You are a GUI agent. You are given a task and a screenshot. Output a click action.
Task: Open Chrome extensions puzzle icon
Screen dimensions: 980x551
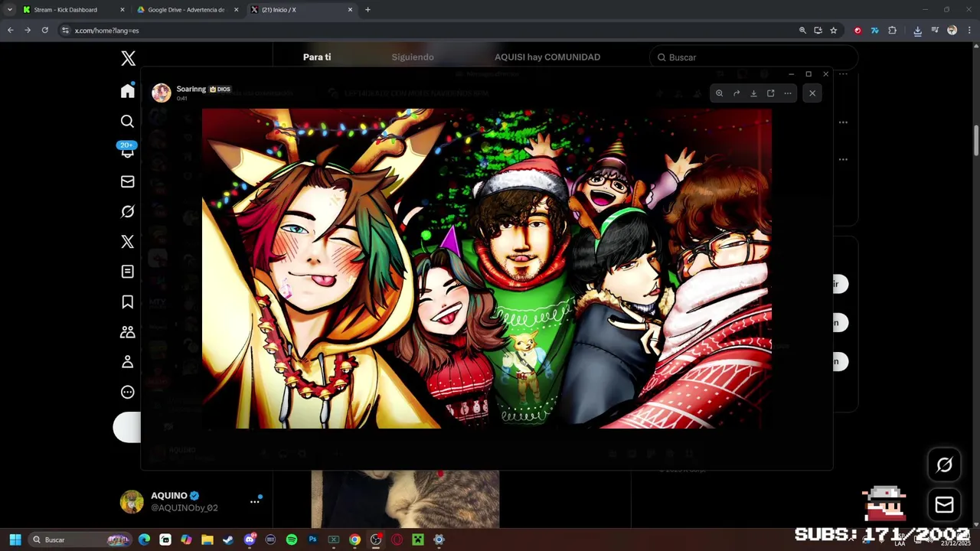tap(892, 31)
